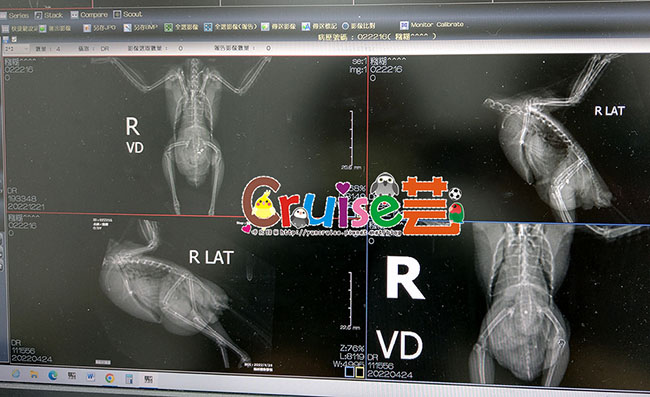Viewport: 650px width, 397px height.
Task: Activate the Compare mode
Action: point(89,15)
